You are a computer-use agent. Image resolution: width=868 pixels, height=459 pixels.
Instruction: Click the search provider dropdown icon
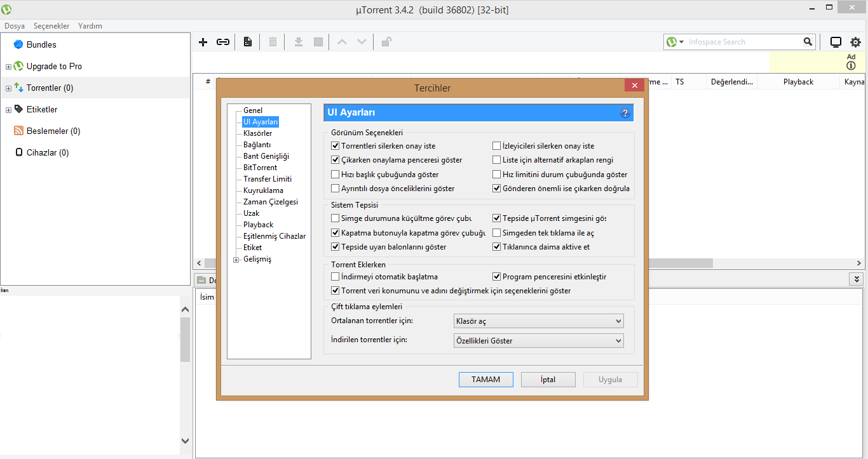pyautogui.click(x=681, y=42)
